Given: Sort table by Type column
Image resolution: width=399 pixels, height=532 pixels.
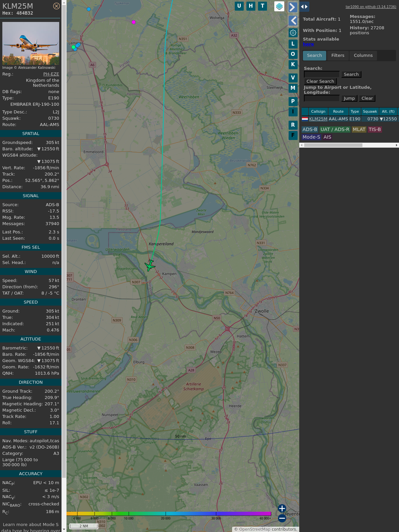Looking at the screenshot, I should 355,112.
